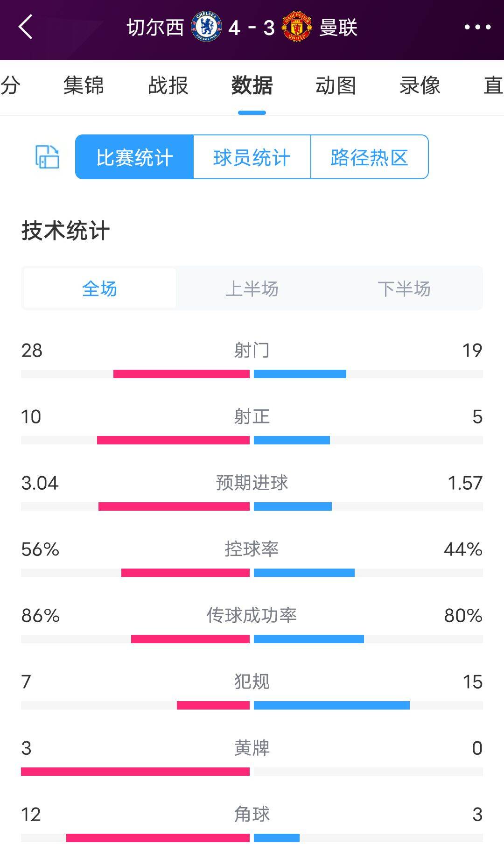Select the 数据 tab
The width and height of the screenshot is (504, 865).
point(252,86)
